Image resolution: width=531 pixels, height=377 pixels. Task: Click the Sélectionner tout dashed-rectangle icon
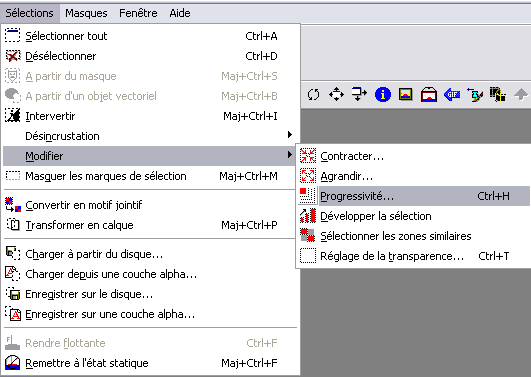pyautogui.click(x=13, y=36)
